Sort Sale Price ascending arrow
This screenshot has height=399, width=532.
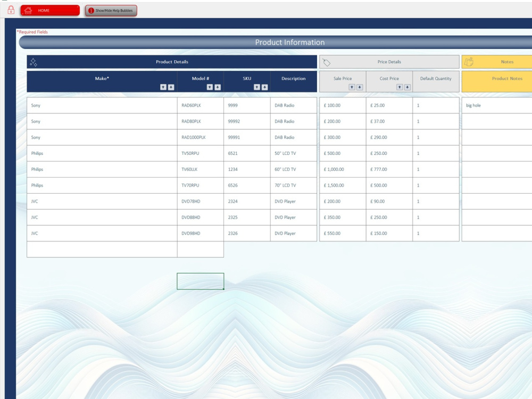(352, 87)
